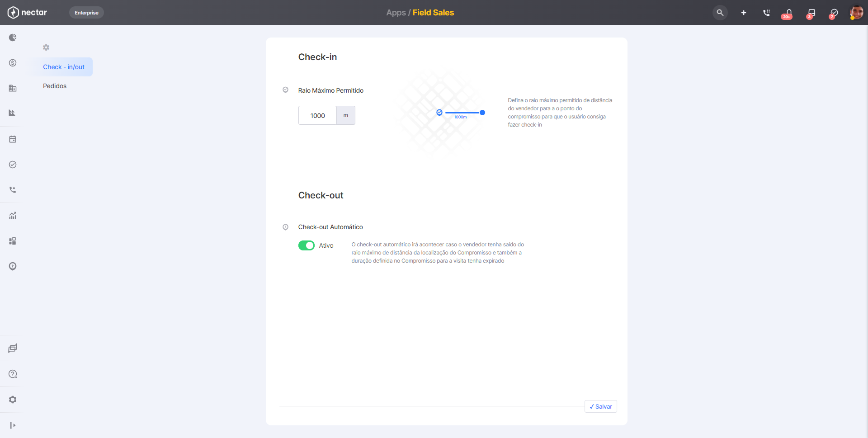Open the dashboard pie chart icon

pyautogui.click(x=13, y=38)
